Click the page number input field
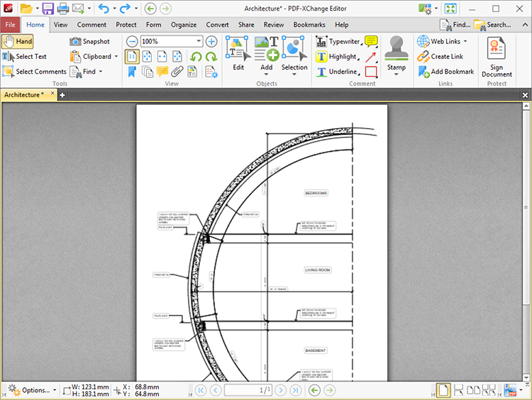This screenshot has width=532, height=400. 248,390
